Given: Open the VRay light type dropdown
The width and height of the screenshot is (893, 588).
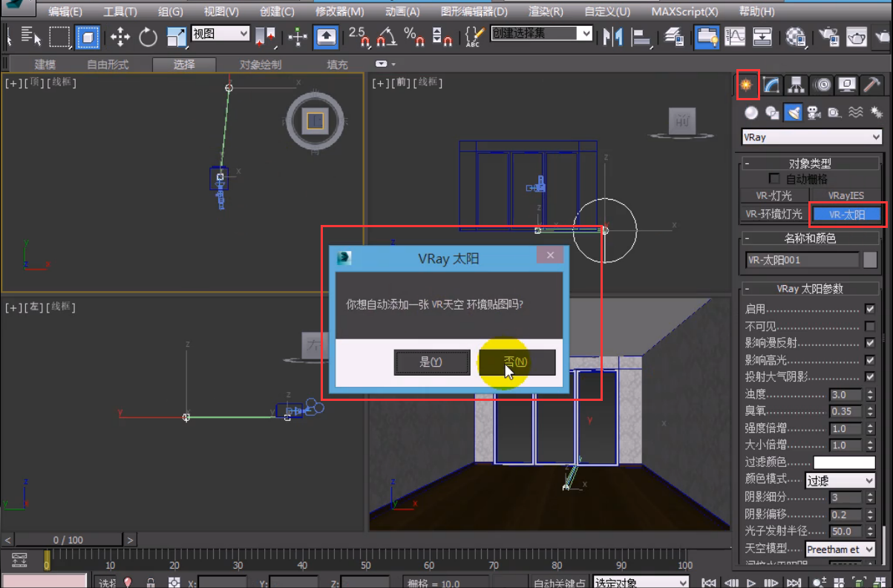Looking at the screenshot, I should point(811,137).
